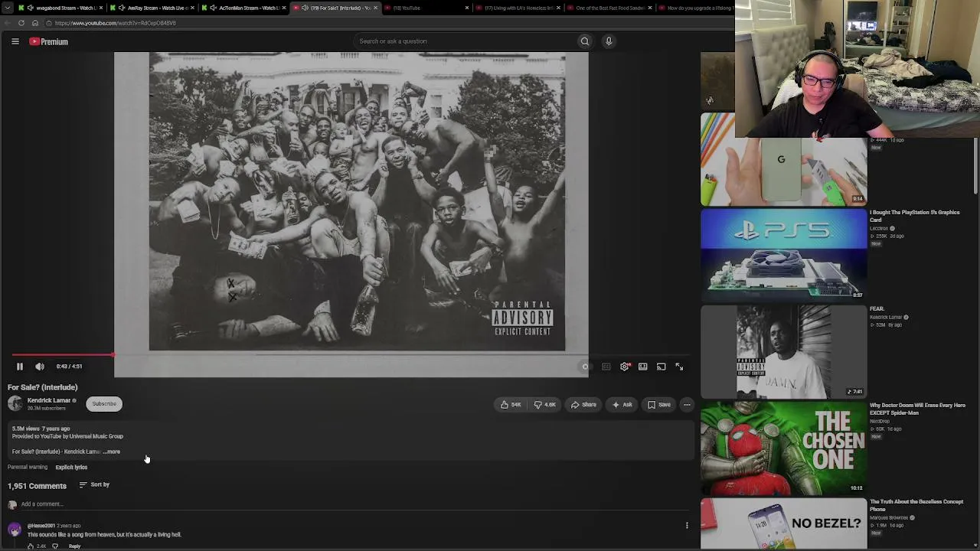
Task: Save video to a playlist
Action: [x=659, y=405]
